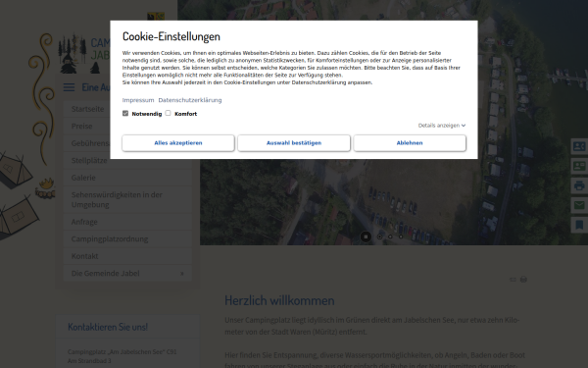The width and height of the screenshot is (588, 368).
Task: Click the Kontaktieren Sie uns! heading
Action: [x=108, y=327]
